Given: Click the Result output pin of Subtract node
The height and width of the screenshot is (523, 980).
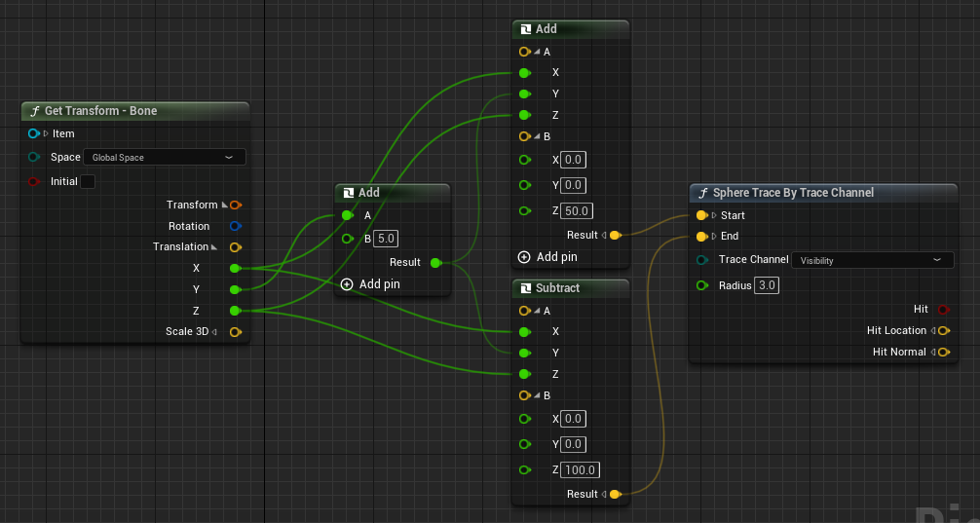Looking at the screenshot, I should [615, 494].
